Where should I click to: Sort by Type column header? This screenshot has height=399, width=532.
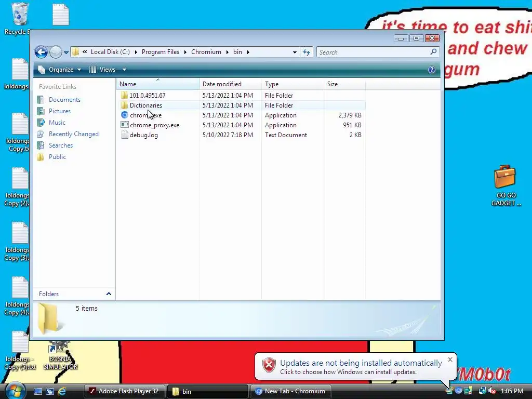click(292, 84)
